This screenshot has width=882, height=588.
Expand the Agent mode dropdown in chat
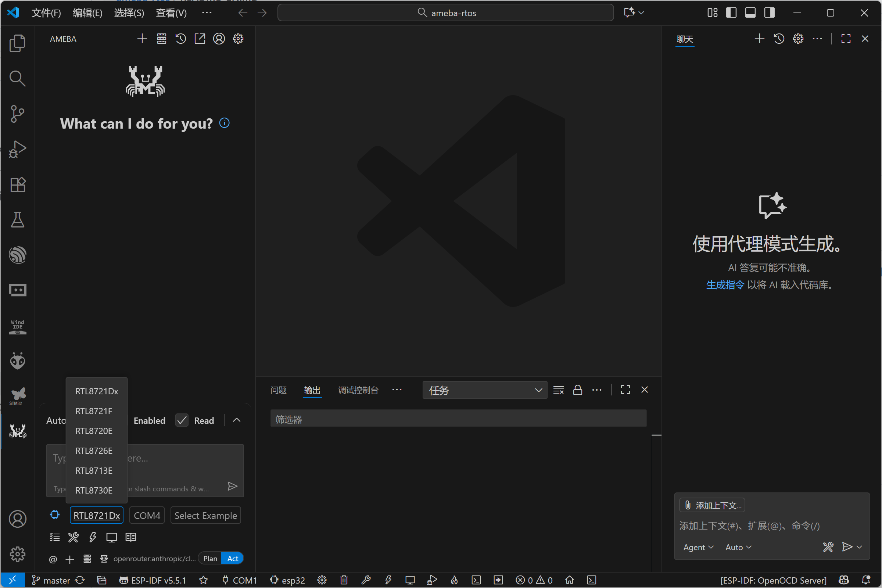pyautogui.click(x=698, y=547)
